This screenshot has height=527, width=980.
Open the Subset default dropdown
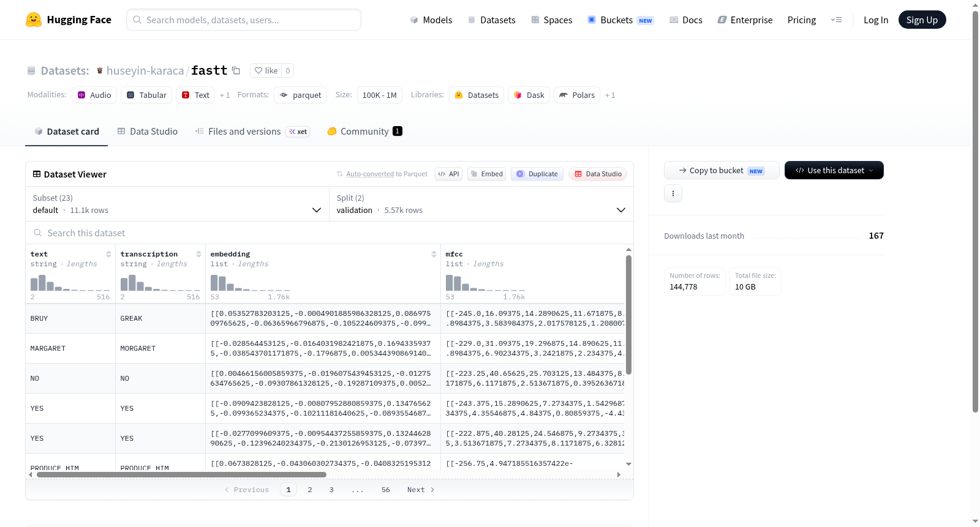pyautogui.click(x=177, y=204)
